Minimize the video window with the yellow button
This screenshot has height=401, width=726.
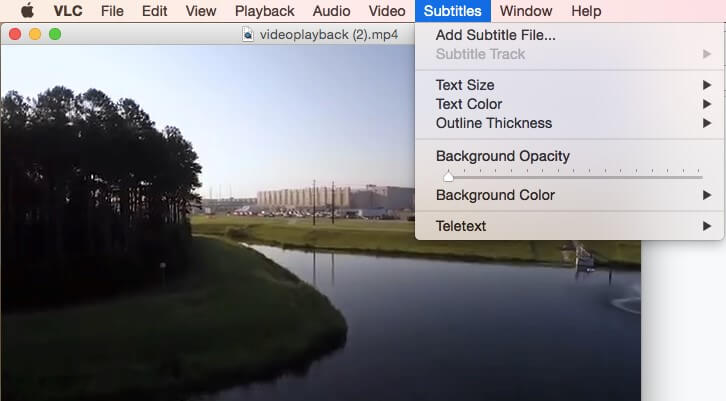click(x=35, y=34)
